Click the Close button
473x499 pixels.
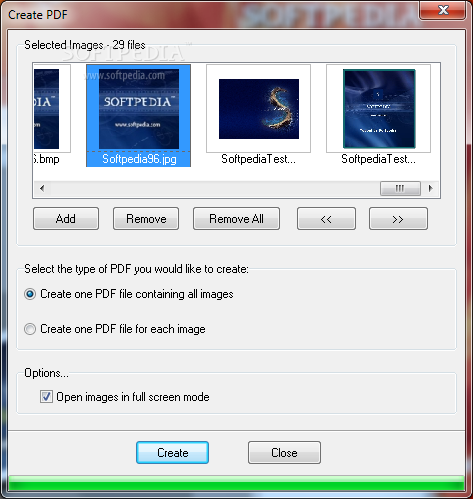coord(284,453)
